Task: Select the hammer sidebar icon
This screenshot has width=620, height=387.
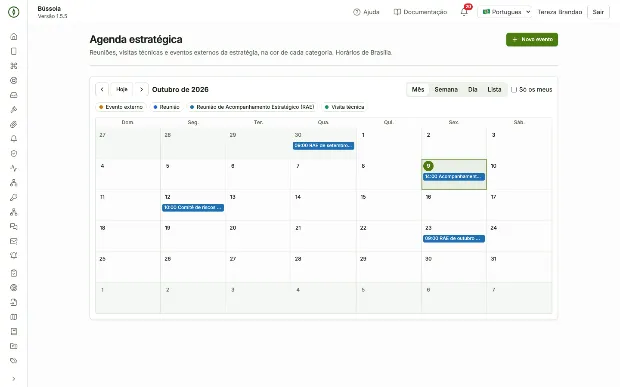Action: pos(13,110)
